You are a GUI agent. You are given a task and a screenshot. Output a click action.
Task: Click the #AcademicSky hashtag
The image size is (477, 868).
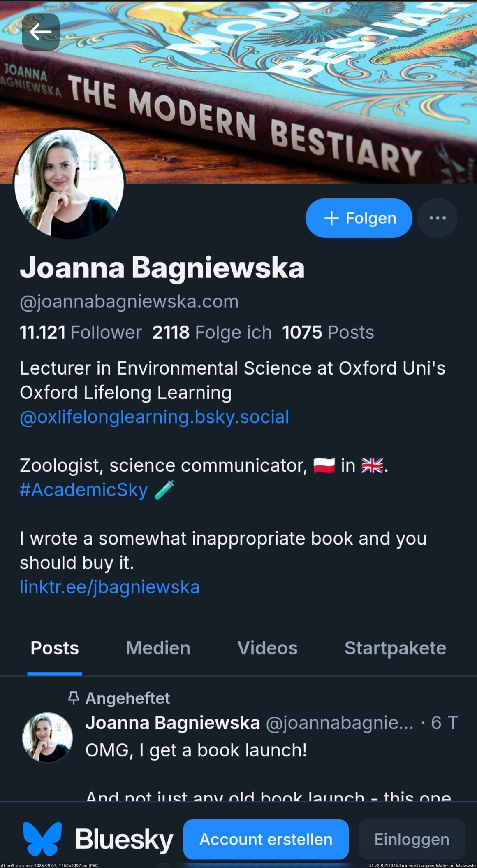(84, 490)
